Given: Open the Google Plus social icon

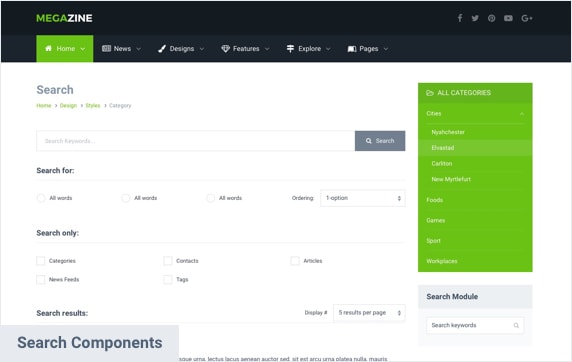Looking at the screenshot, I should [x=527, y=18].
